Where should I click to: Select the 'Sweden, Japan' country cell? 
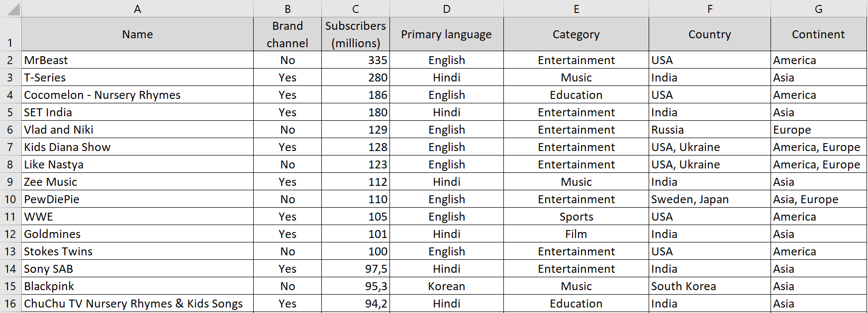click(709, 199)
